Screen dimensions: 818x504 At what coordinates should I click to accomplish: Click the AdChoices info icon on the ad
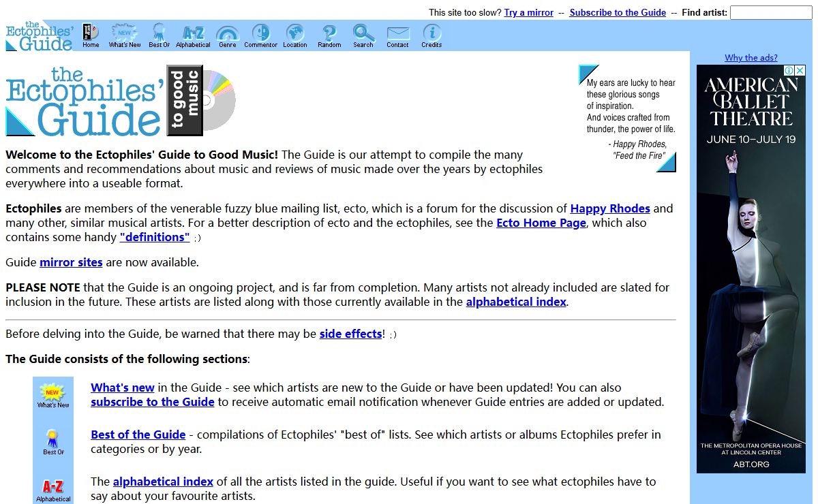pos(789,70)
